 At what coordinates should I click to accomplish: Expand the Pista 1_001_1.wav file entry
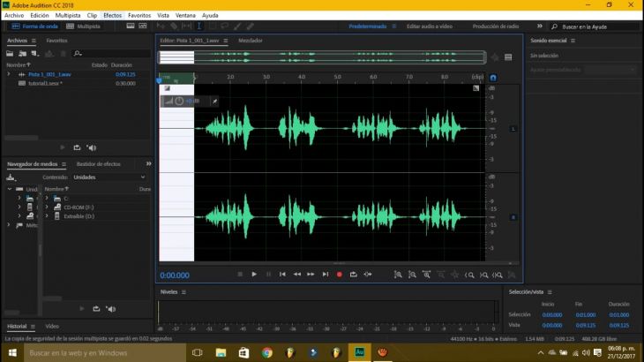(x=9, y=74)
